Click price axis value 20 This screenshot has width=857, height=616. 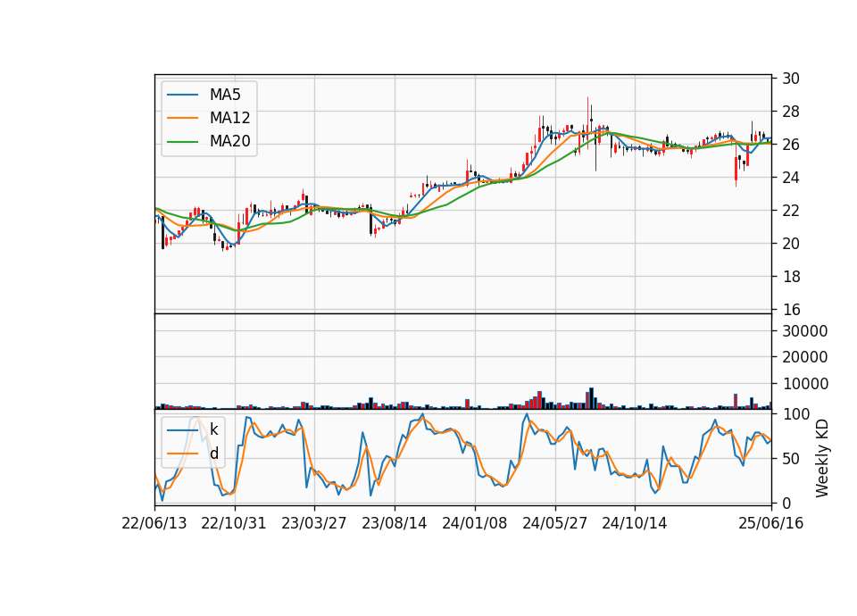tap(790, 244)
